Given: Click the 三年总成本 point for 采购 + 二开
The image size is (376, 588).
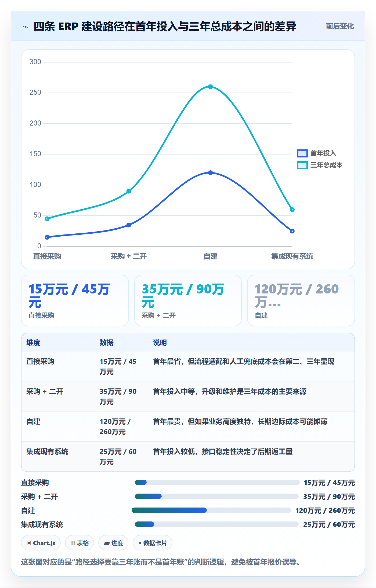Looking at the screenshot, I should pos(129,191).
